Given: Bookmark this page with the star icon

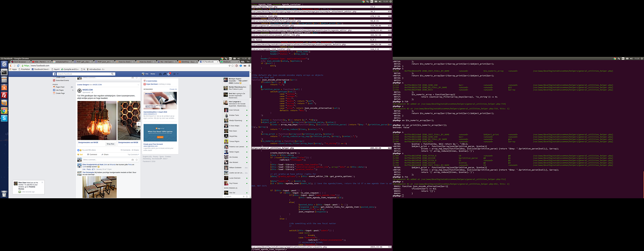Looking at the screenshot, I should 232,66.
